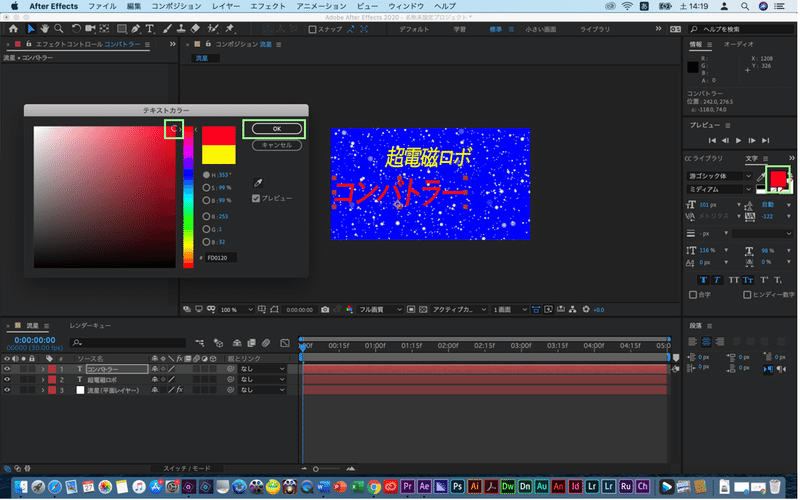Switch to the CC ライブラリ tab

pos(704,159)
